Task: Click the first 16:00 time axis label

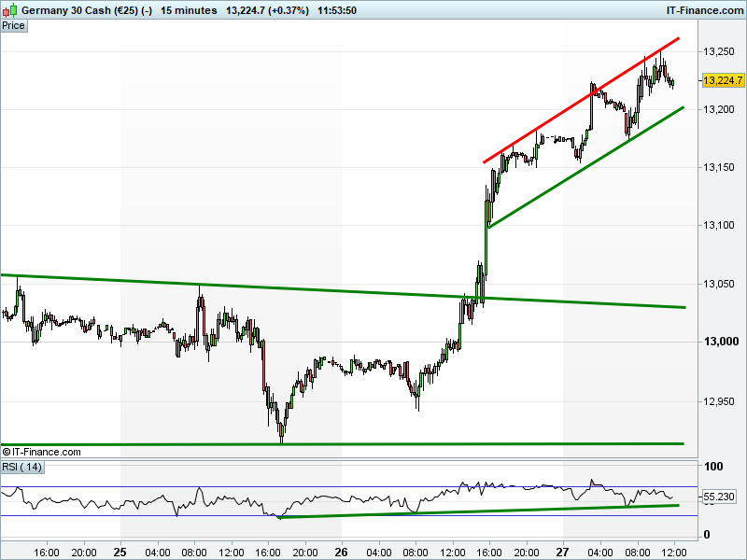Action: coord(47,553)
